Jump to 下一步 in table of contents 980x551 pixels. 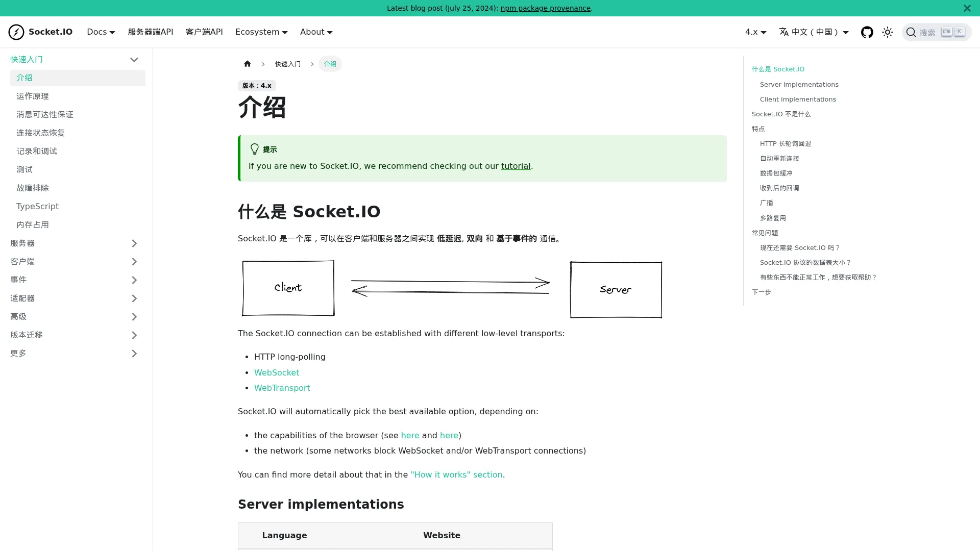761,292
